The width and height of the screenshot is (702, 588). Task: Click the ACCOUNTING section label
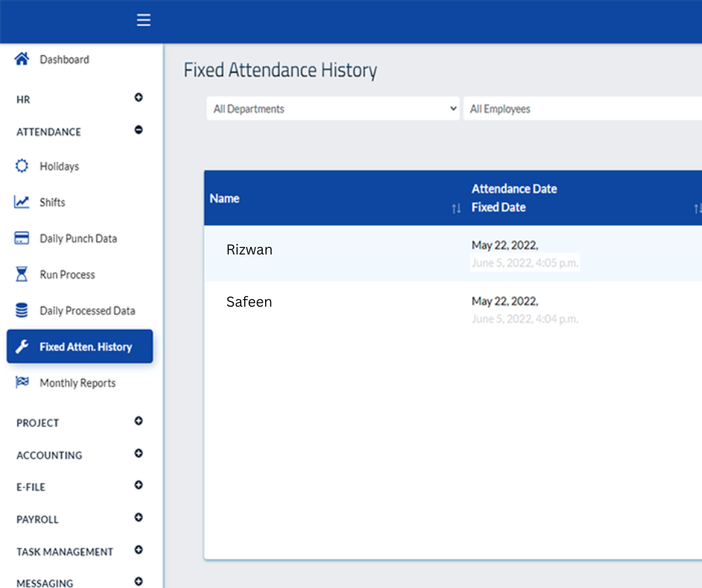click(49, 455)
